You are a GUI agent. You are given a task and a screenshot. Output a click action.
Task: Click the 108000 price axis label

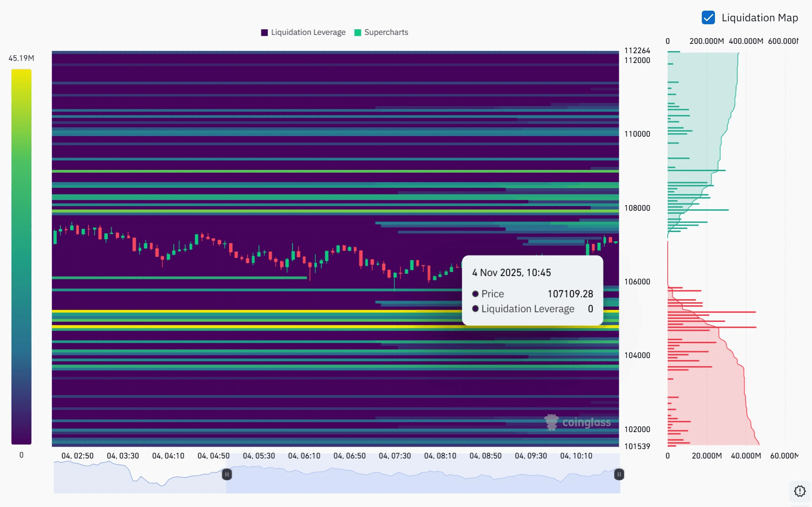[x=637, y=208]
